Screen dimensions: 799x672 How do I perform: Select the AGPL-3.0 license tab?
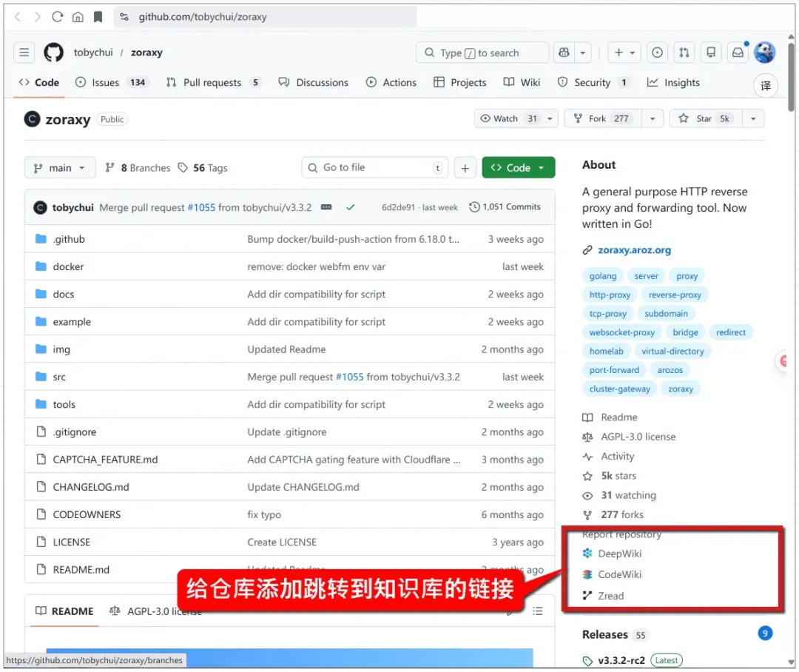point(156,611)
